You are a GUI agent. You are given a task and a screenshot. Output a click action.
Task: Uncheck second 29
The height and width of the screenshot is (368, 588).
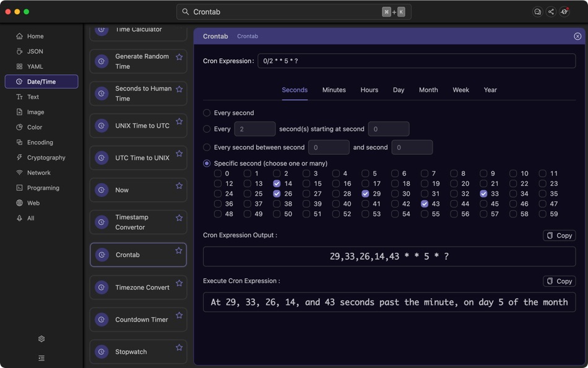(365, 194)
